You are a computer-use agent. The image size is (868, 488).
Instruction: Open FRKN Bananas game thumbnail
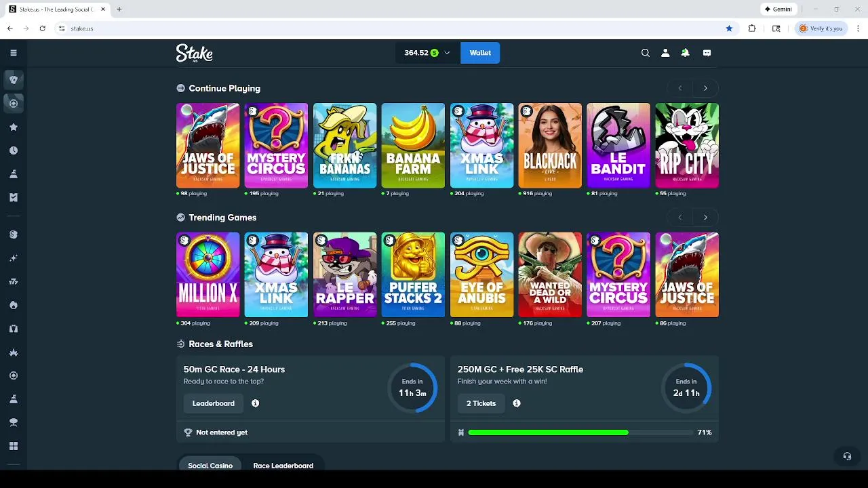pos(344,146)
